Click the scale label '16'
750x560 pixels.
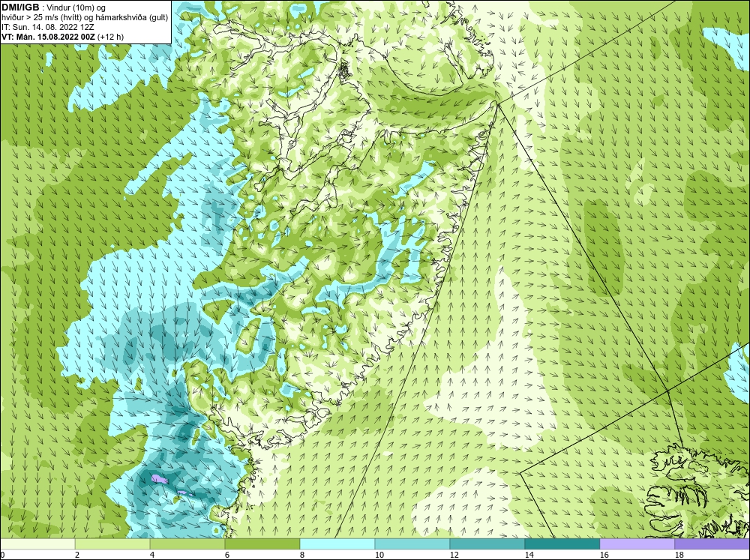pos(604,555)
